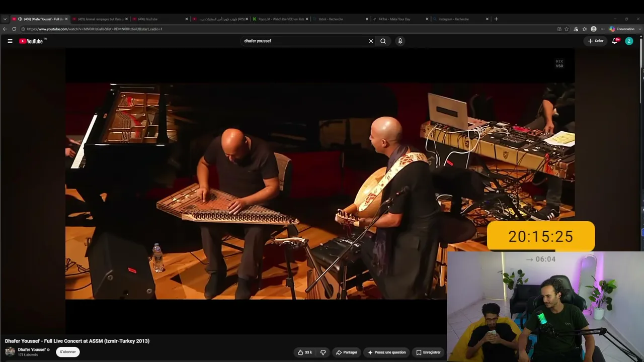Subscribe with the S'abonner button
644x362 pixels.
[x=68, y=352]
